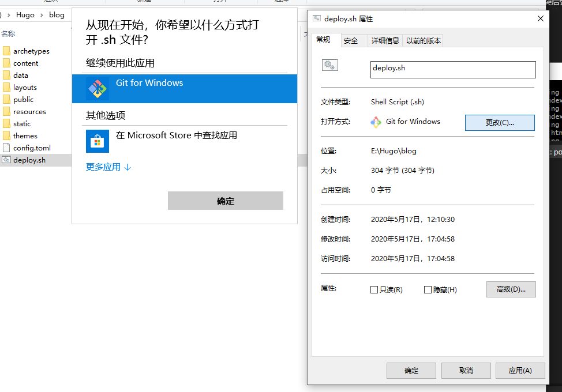Click the content folder icon

[6, 63]
